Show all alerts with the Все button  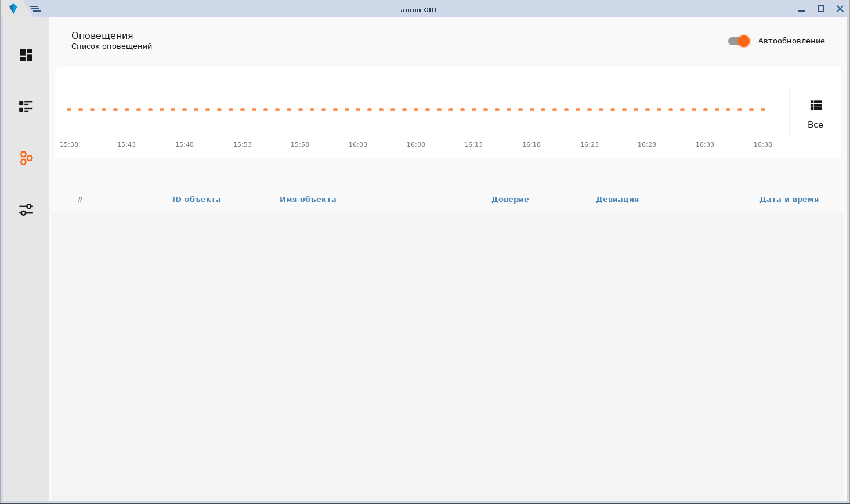(816, 114)
